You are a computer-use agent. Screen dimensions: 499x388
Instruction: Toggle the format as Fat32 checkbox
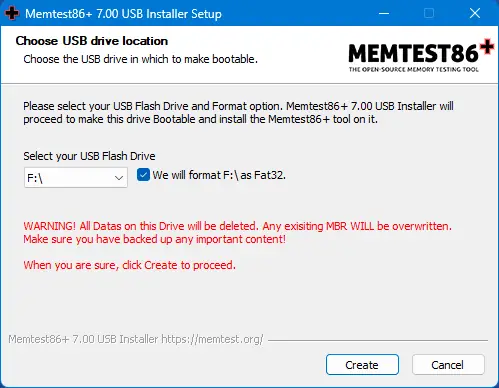tap(143, 175)
